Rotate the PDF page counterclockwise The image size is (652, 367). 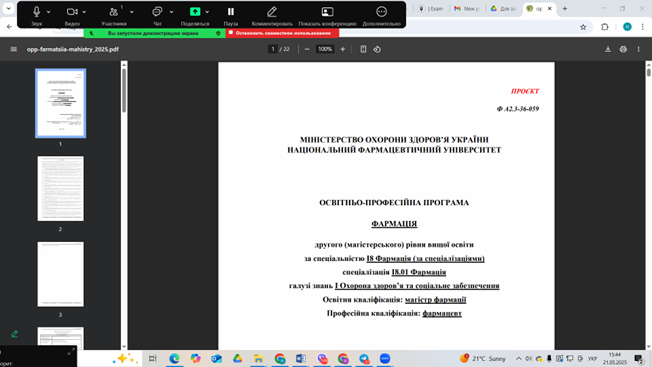click(x=377, y=49)
